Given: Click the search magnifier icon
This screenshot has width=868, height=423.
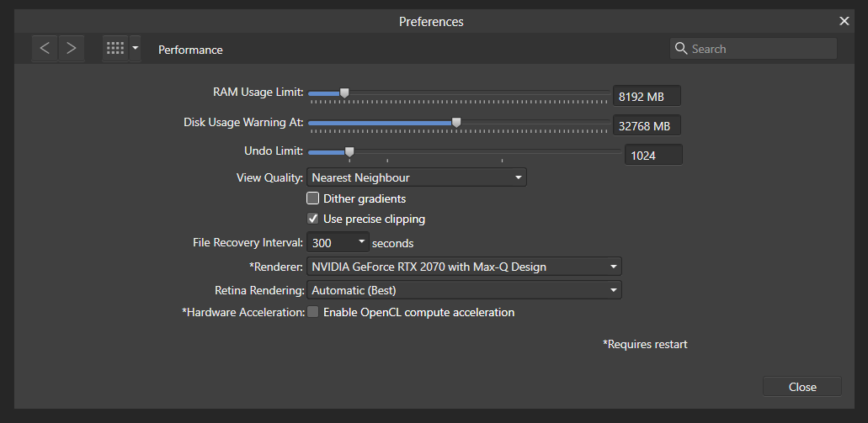Looking at the screenshot, I should [x=681, y=49].
